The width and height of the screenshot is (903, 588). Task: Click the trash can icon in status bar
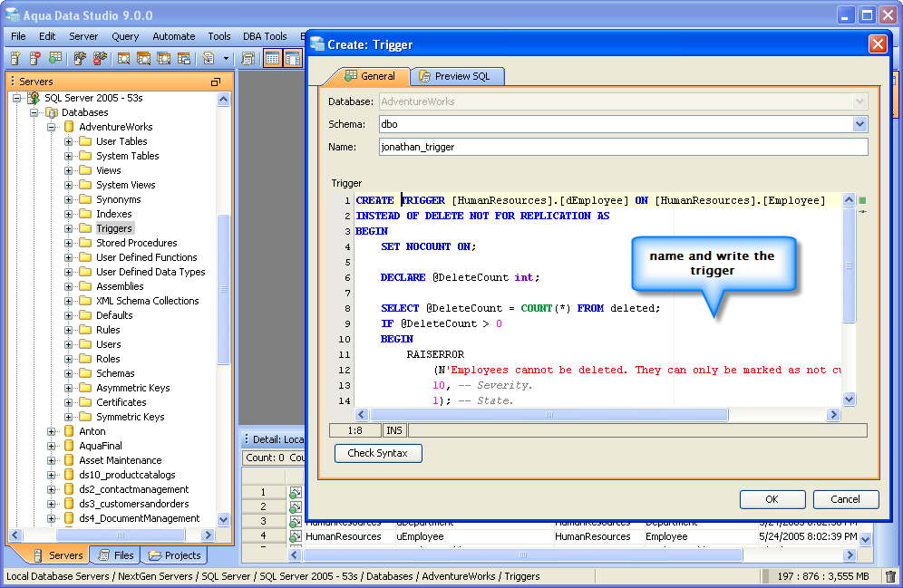890,576
